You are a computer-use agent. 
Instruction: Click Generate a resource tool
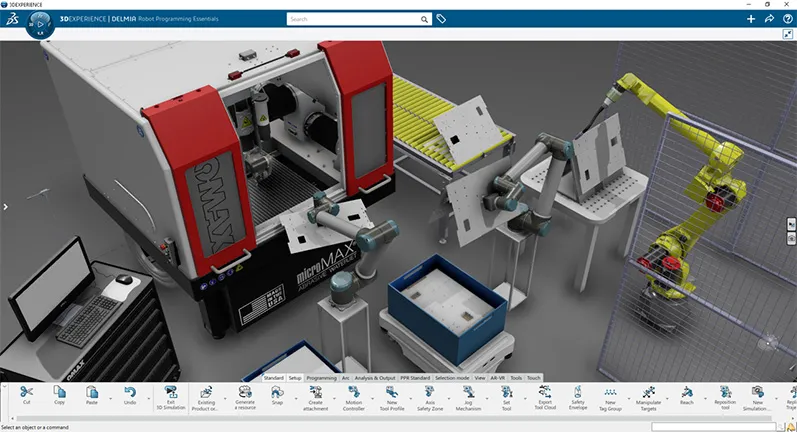pos(245,391)
